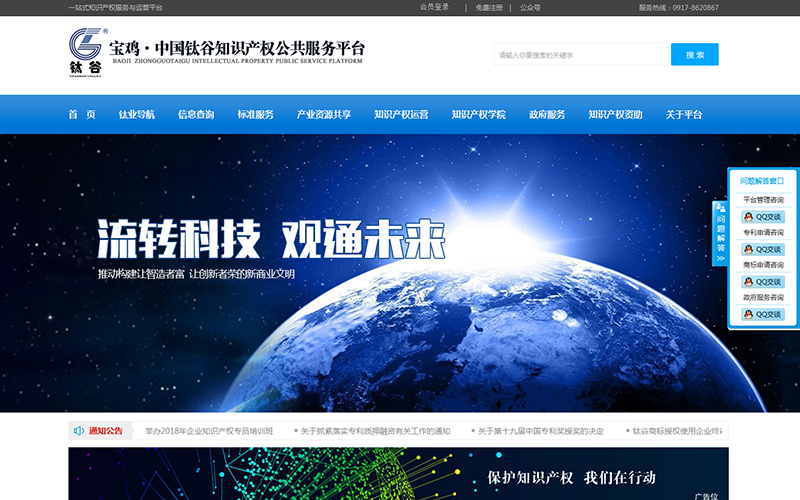Click the 专利申请咨询 label
Screen dimensions: 800x500
pyautogui.click(x=763, y=233)
